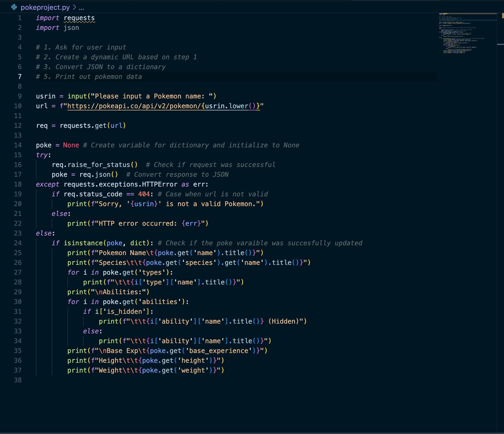The image size is (504, 434).
Task: Click 'abilities' key on line 30
Action: (160, 302)
